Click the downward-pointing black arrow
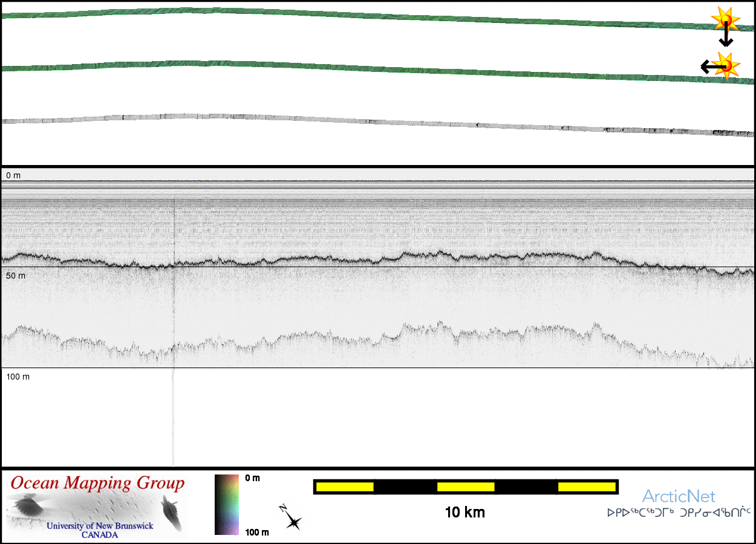This screenshot has width=756, height=544. pyautogui.click(x=726, y=37)
